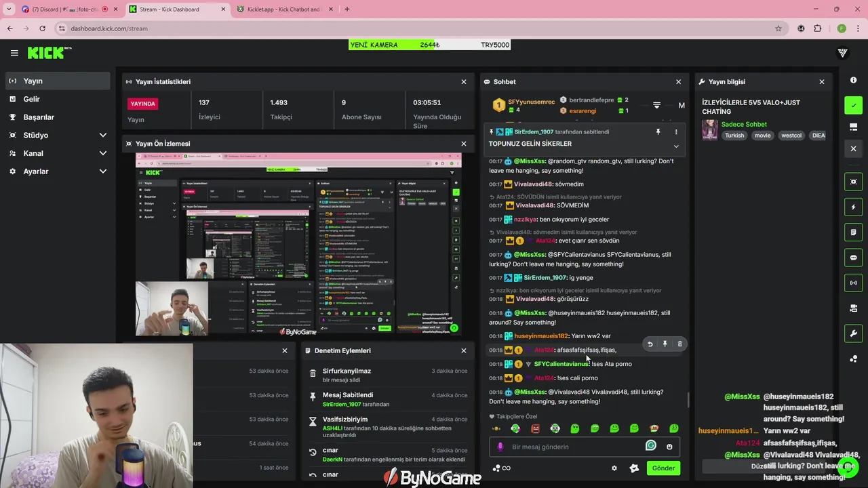Open a new browser tab
Viewport: 868px width, 488px height.
347,9
